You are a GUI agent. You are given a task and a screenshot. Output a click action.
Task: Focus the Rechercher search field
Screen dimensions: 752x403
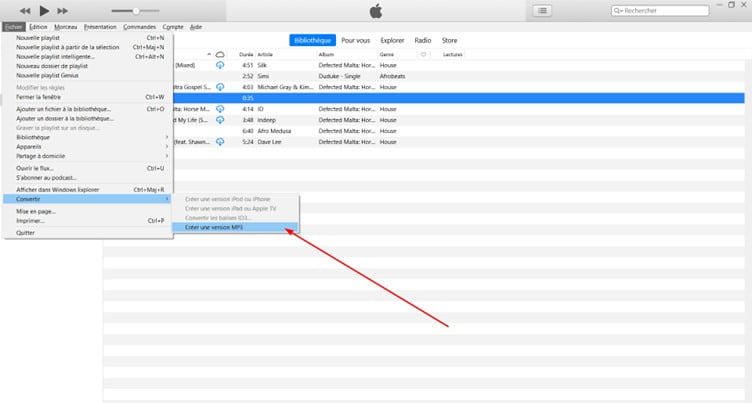pos(660,11)
